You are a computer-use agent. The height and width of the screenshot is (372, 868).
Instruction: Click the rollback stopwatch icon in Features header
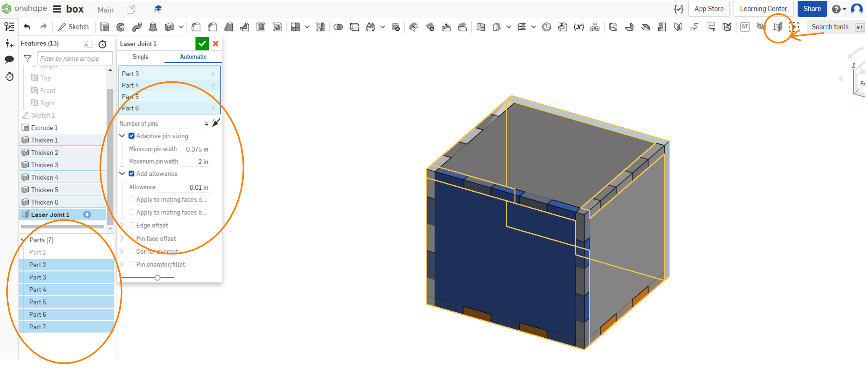(x=102, y=44)
